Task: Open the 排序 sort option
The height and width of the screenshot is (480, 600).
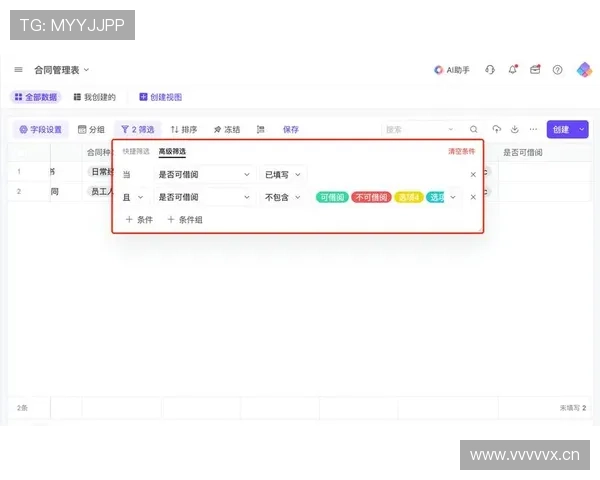Action: pyautogui.click(x=184, y=130)
